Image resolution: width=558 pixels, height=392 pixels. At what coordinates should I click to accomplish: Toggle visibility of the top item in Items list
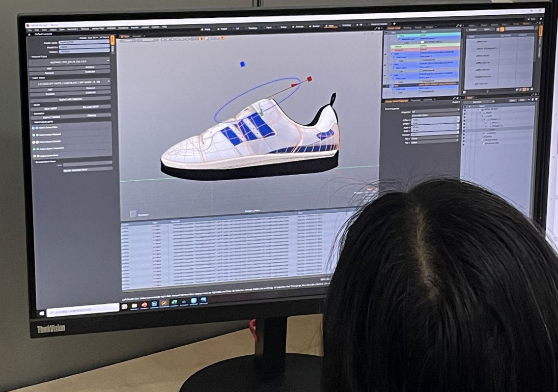point(465,110)
